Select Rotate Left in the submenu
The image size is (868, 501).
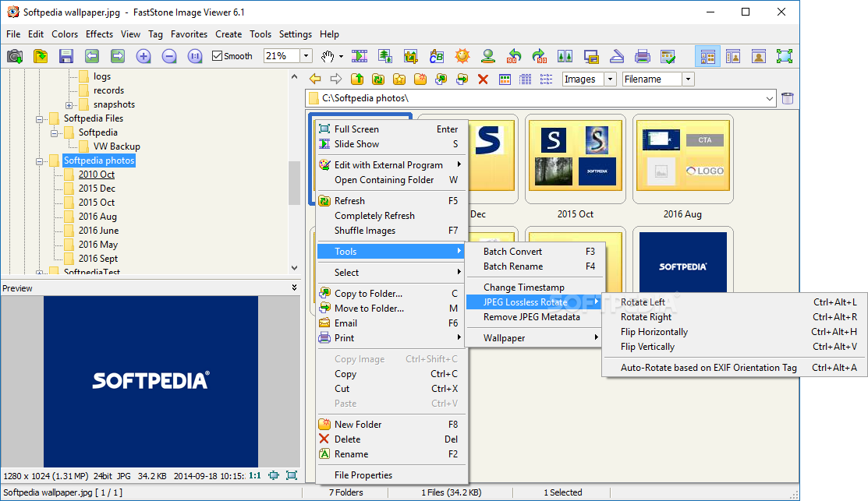click(643, 302)
